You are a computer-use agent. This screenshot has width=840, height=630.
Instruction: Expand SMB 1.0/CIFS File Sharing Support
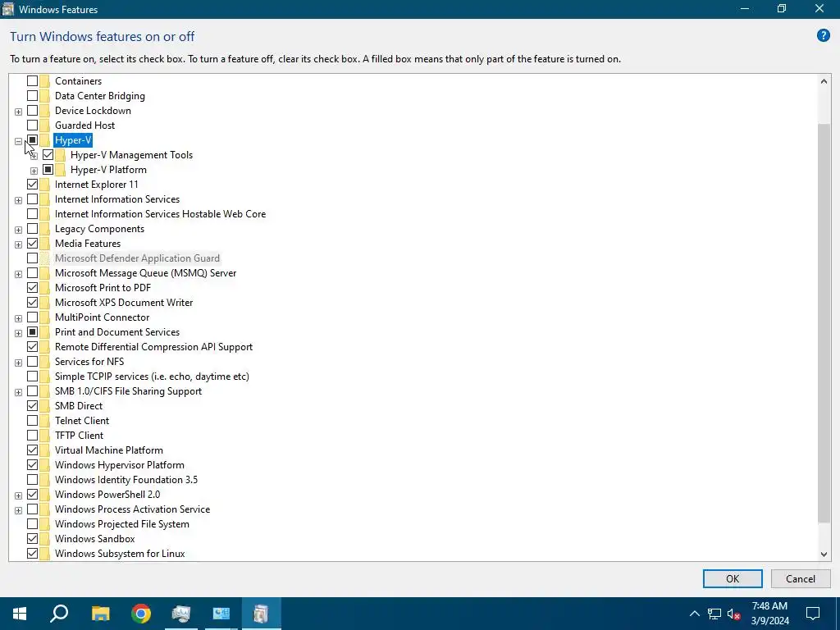pos(18,392)
